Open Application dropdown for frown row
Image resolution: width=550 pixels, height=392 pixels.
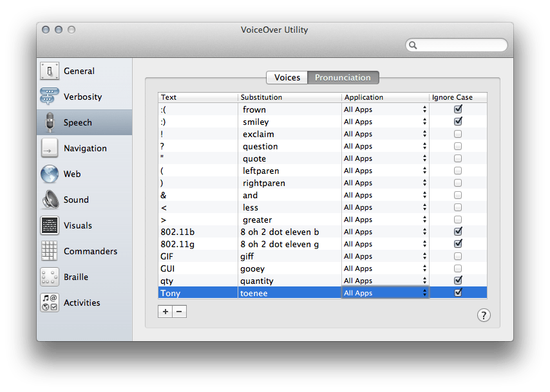(x=385, y=109)
